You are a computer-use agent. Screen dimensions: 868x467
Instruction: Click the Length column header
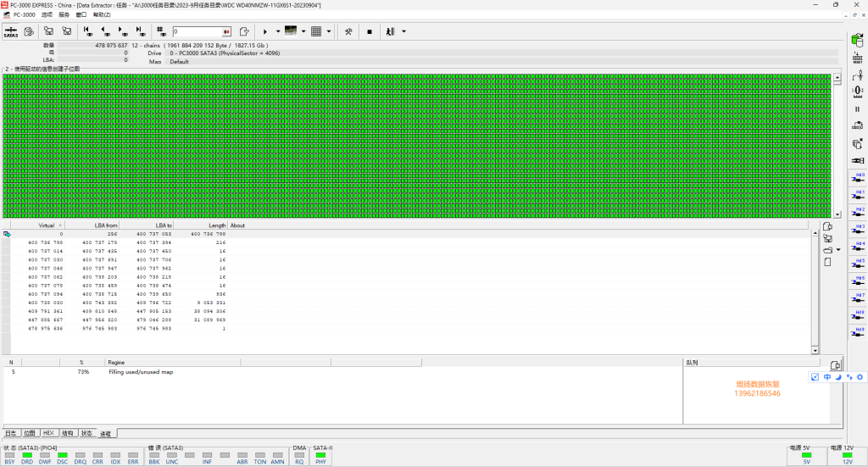(200, 225)
